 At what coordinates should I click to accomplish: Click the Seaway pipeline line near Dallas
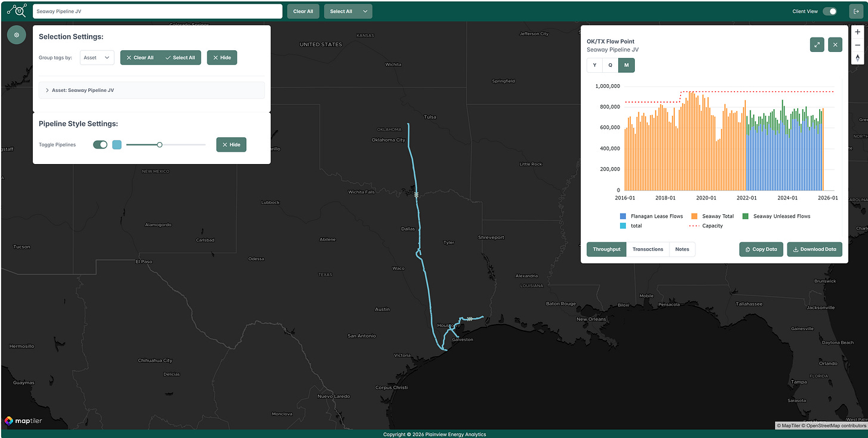pyautogui.click(x=419, y=230)
